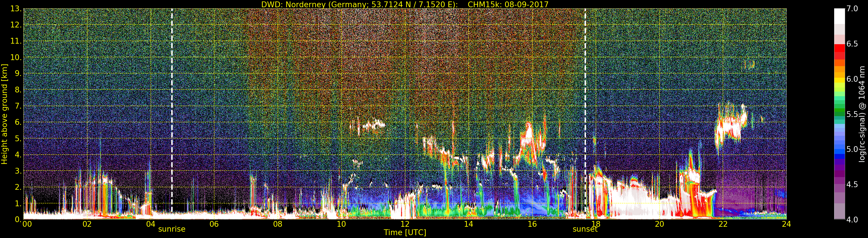Click the '08' tick on the time axis
The height and width of the screenshot is (238, 868).
tap(278, 224)
